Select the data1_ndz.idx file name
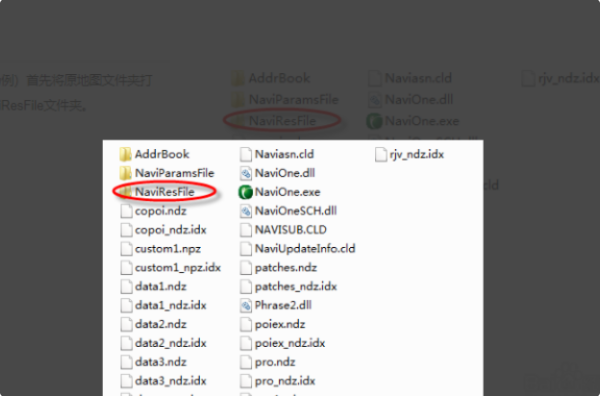Screen dimensions: 600x396 click(171, 305)
